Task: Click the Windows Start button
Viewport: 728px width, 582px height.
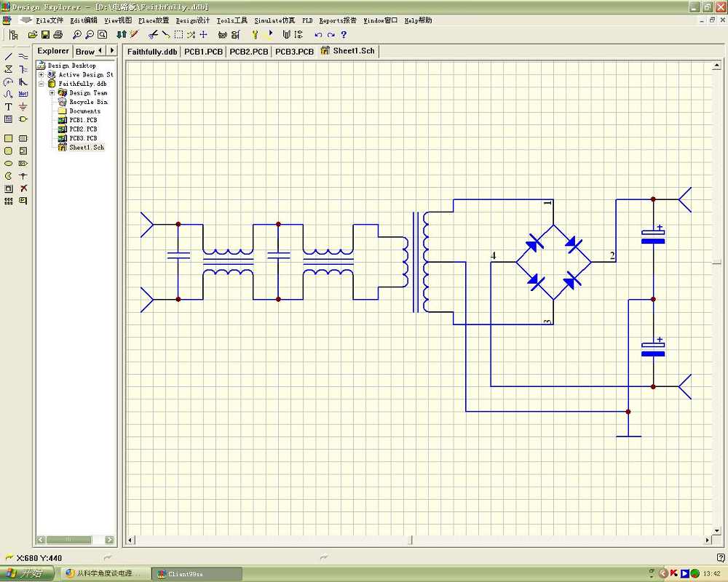Action: click(25, 573)
